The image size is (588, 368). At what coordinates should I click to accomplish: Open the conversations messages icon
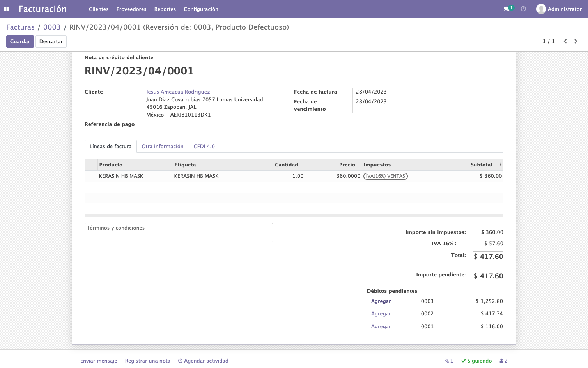click(x=507, y=9)
